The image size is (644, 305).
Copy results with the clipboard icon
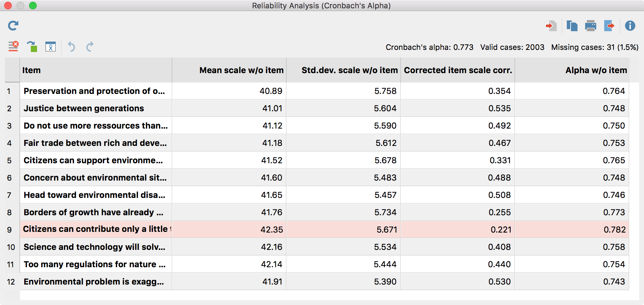[572, 26]
